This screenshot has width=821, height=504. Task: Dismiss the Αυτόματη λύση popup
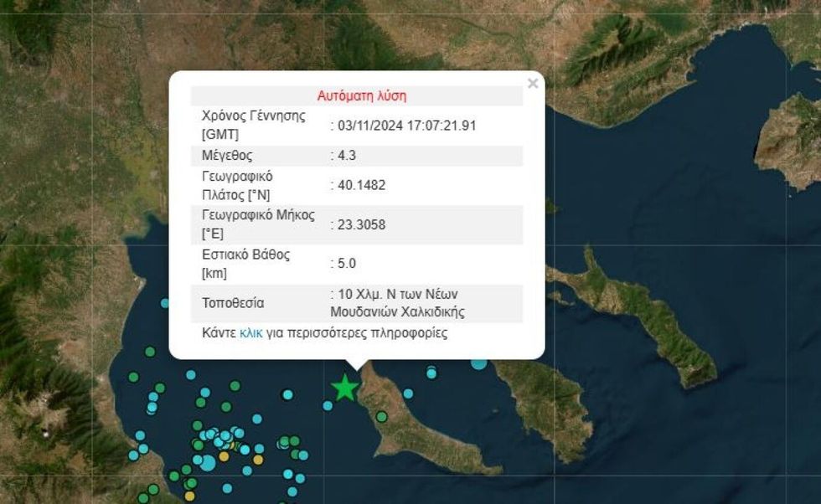coord(533,83)
